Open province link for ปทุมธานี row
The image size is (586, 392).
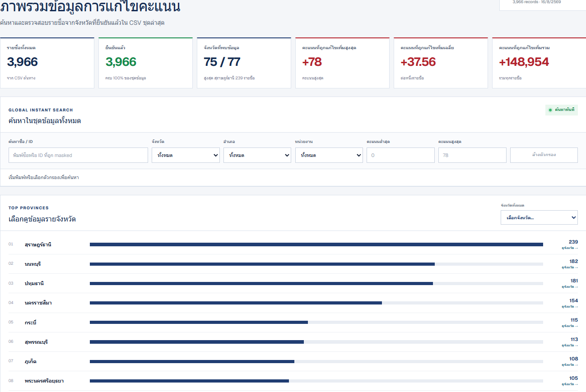tap(570, 287)
